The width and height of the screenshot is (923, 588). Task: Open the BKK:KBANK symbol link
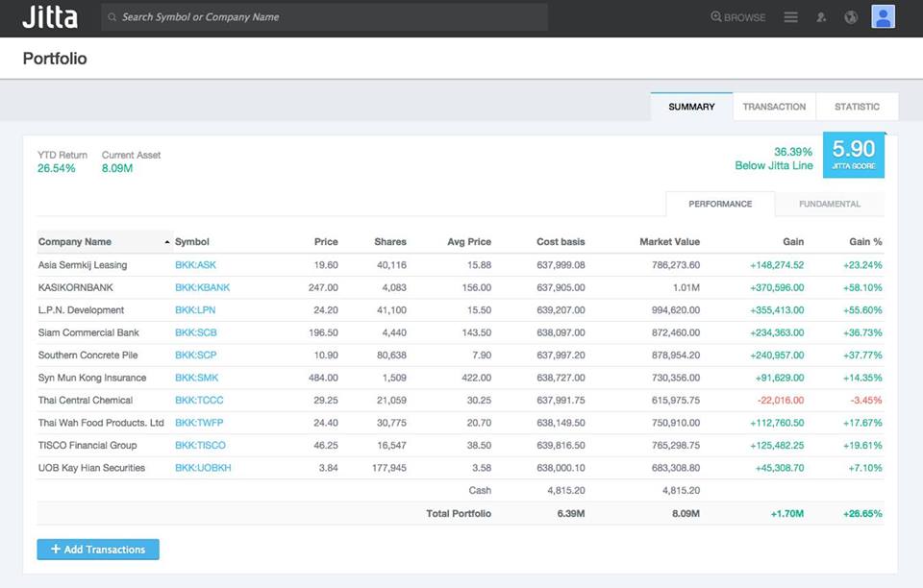click(x=202, y=287)
